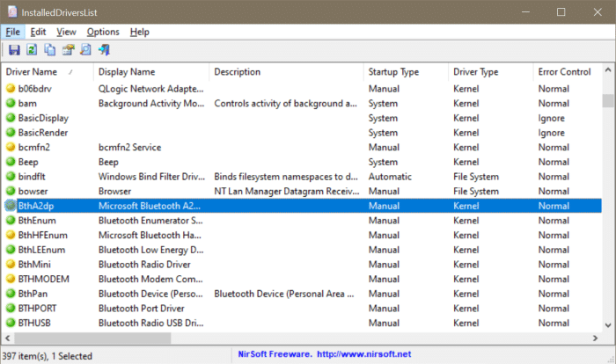
Task: Click the 'Browser' display name cell
Action: (114, 191)
